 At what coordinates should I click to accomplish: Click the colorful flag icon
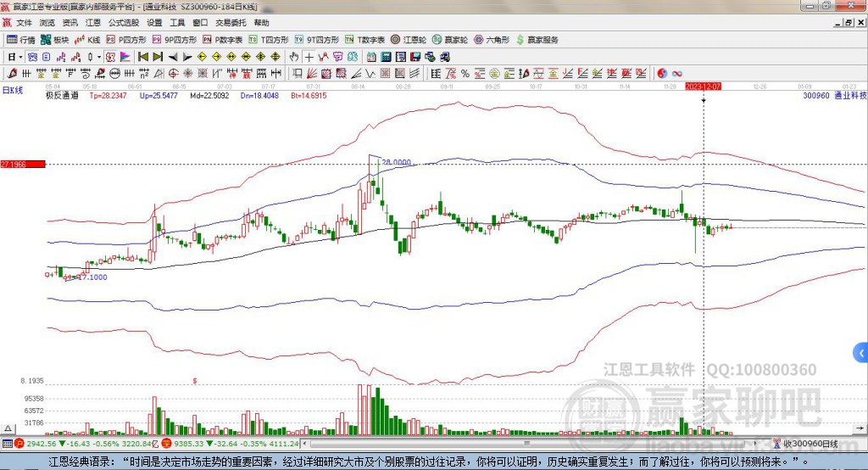point(125,57)
